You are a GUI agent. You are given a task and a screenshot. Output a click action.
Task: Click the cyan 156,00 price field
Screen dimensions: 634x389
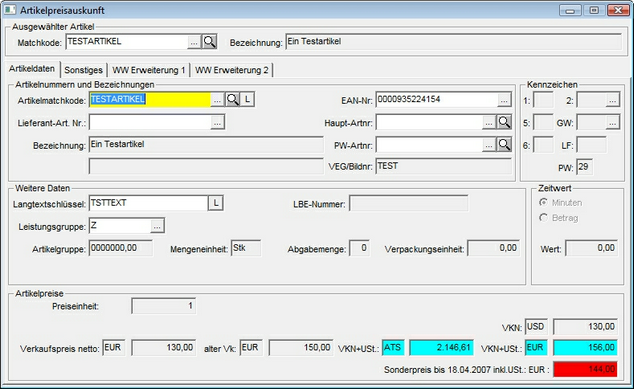585,347
